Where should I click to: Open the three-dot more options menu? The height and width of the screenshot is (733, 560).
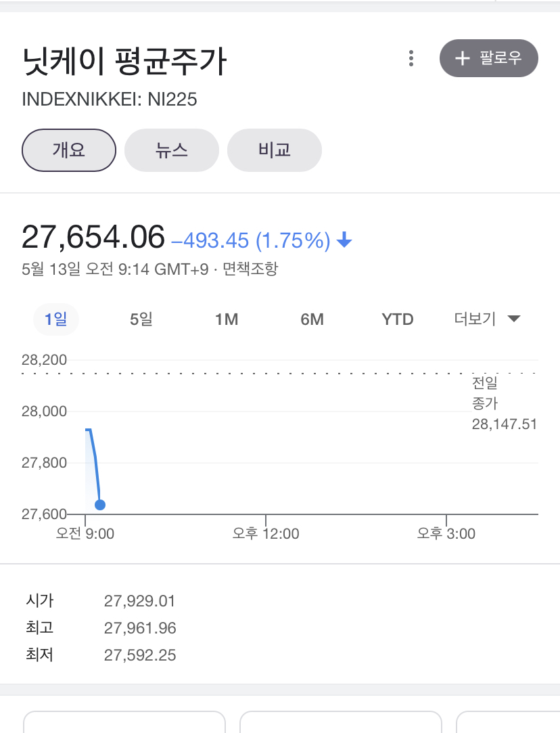(x=411, y=58)
